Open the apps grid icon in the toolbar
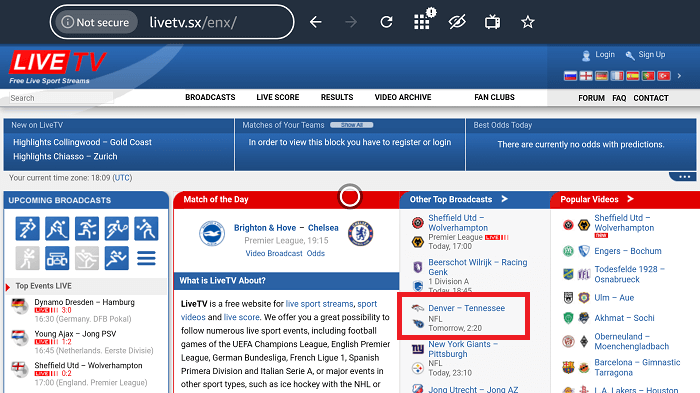Screen dimensions: 700x393 (421, 22)
